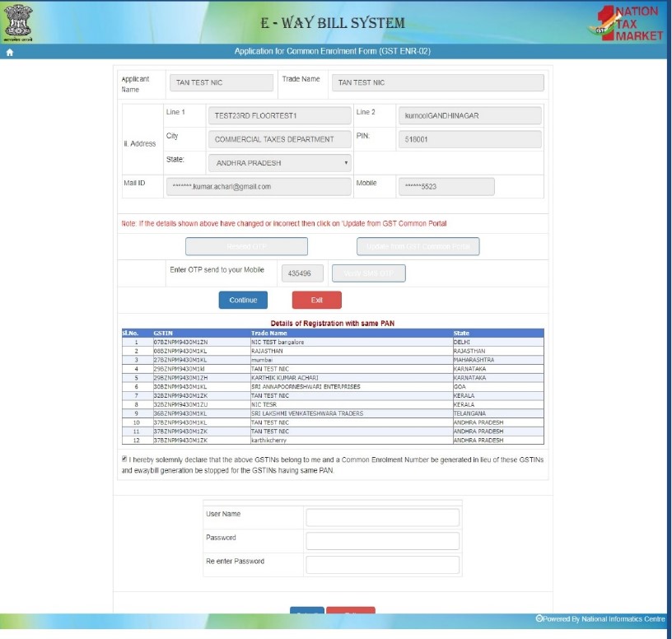This screenshot has height=639, width=672.
Task: Click the Trade Name field
Action: 437,82
